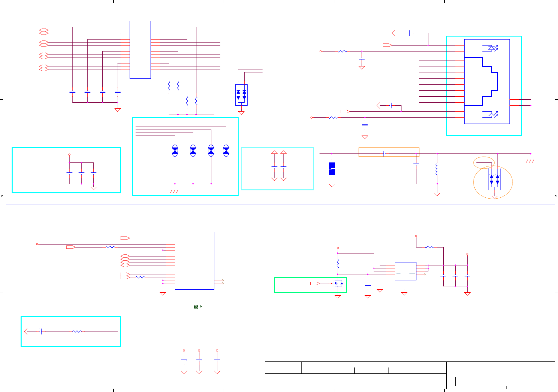Select the rightmost TVS diode in the four-diode group
This screenshot has width=558, height=392.
[x=226, y=151]
